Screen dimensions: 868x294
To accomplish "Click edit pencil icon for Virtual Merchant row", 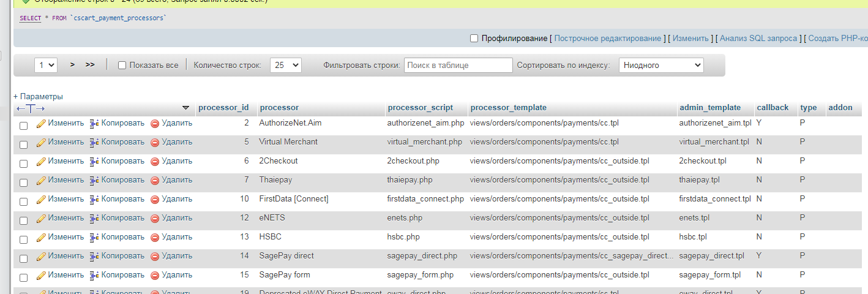I will 41,142.
